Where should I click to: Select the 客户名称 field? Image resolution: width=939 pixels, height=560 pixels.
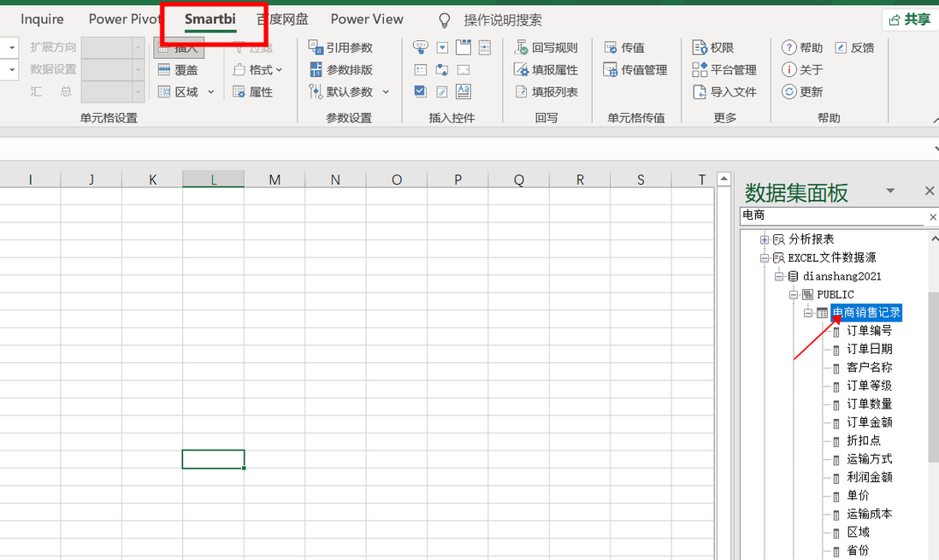(x=870, y=367)
